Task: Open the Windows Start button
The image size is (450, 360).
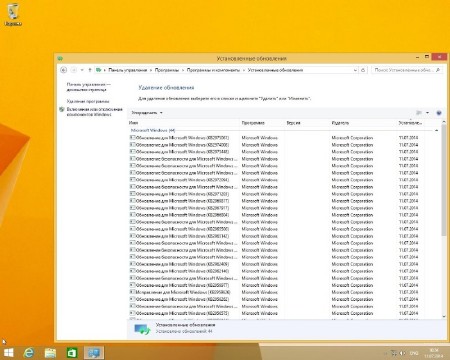Action: (x=8, y=353)
